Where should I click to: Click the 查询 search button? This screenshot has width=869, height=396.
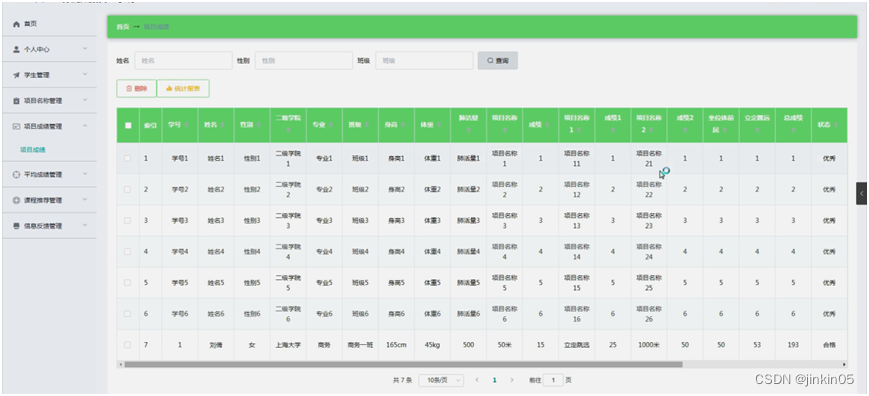(x=498, y=60)
